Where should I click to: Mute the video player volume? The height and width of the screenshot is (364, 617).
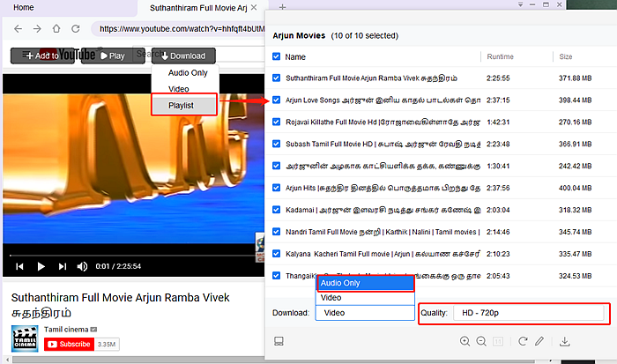(82, 266)
